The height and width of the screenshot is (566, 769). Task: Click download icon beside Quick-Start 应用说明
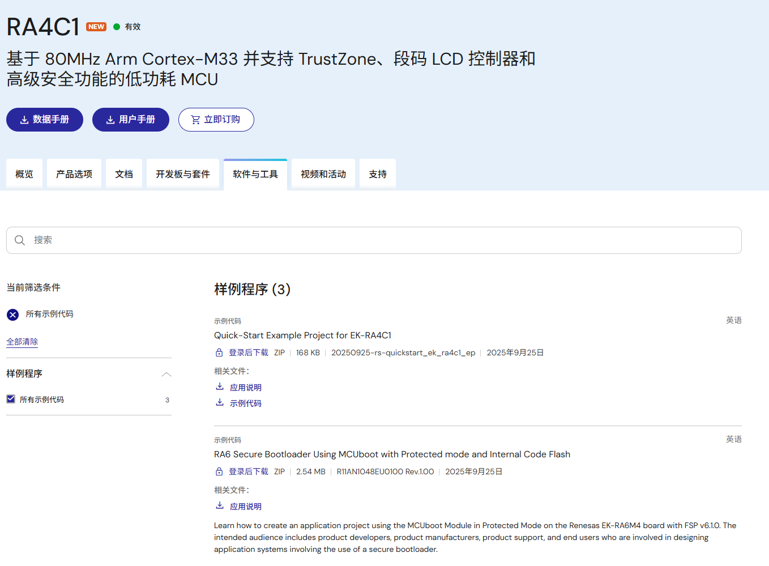coord(220,386)
